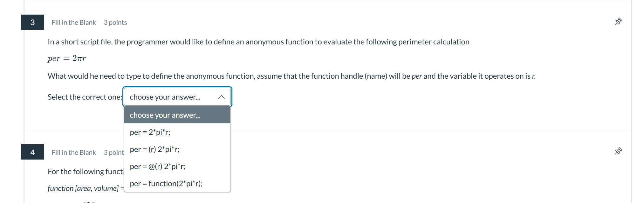Viewport: 644px width, 203px height.
Task: Click the Fill in the Blank label for question 4
Action: pyautogui.click(x=73, y=152)
